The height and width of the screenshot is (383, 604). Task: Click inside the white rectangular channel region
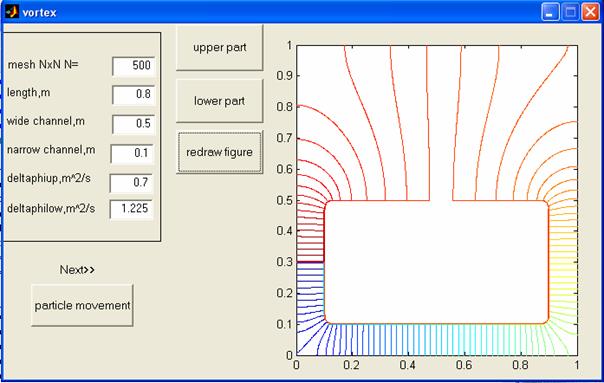(436, 262)
